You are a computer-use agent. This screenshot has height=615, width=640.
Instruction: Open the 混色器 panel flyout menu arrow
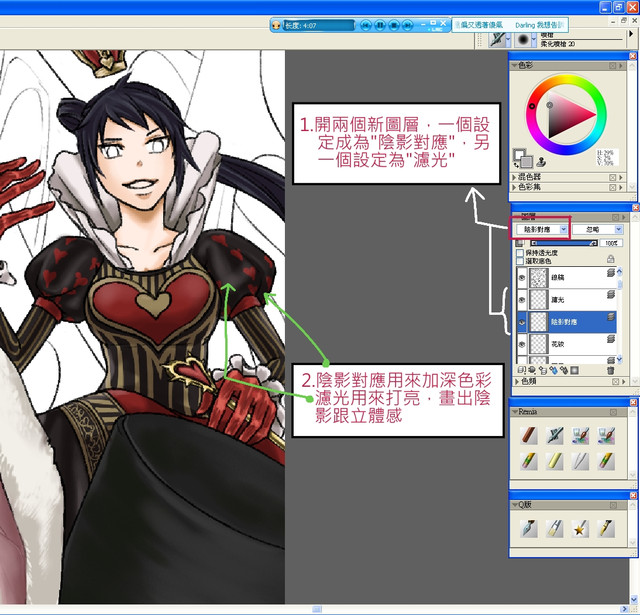pos(621,178)
